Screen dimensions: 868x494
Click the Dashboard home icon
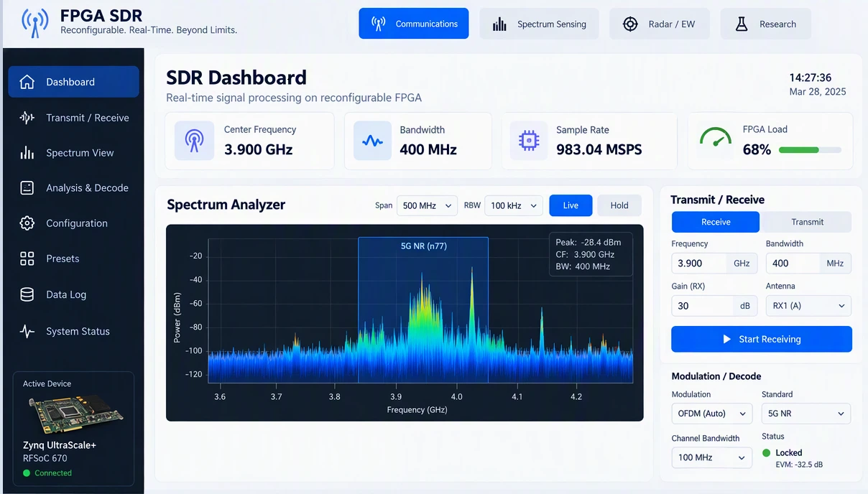[x=27, y=82]
